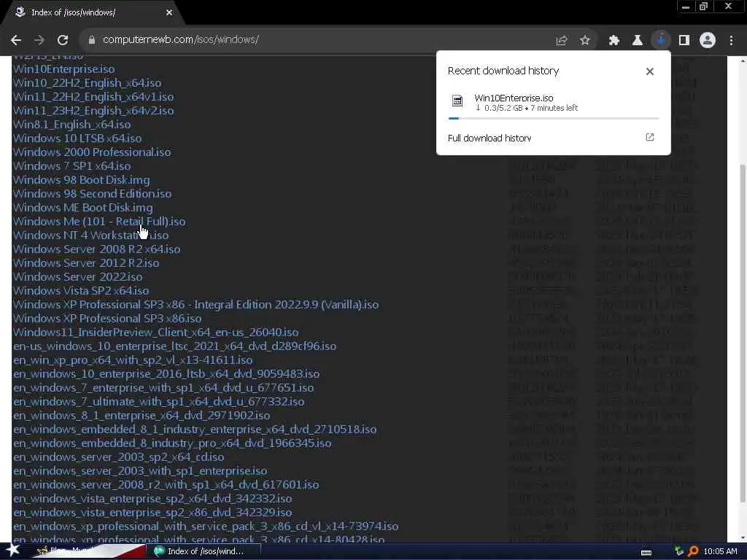Open Windows 7 SP1 x64.iso link

click(72, 166)
